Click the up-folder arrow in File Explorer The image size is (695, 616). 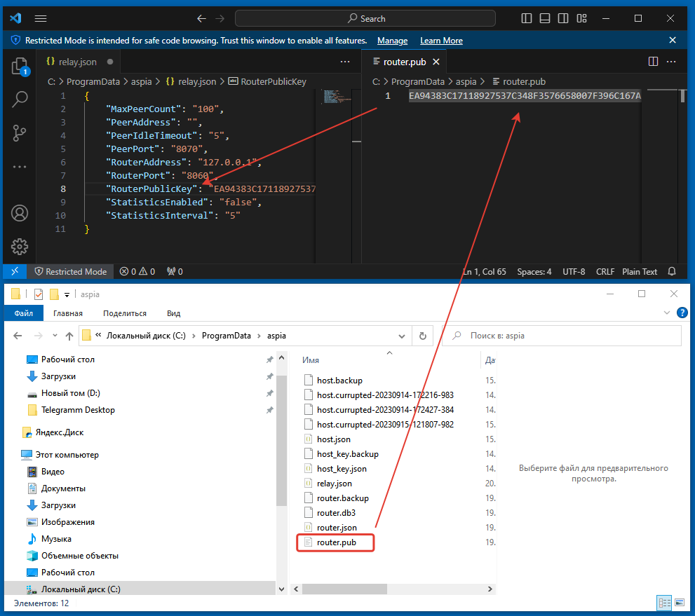coord(69,336)
